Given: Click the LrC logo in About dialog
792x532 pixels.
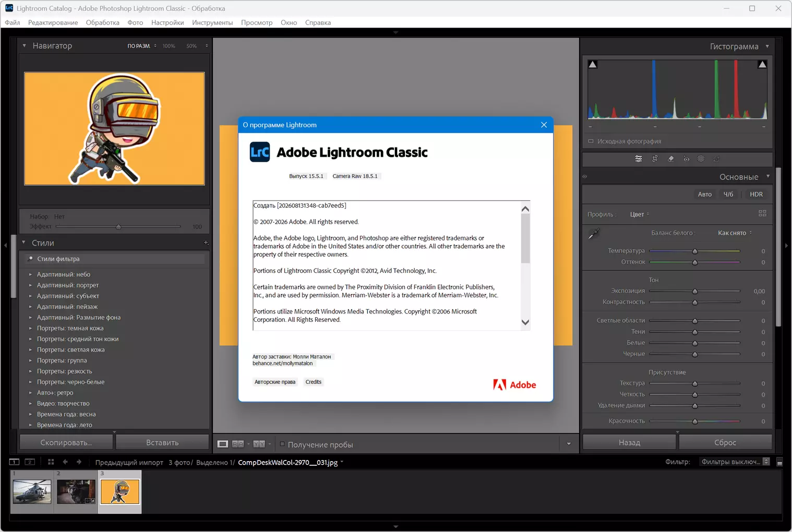Looking at the screenshot, I should pos(260,152).
